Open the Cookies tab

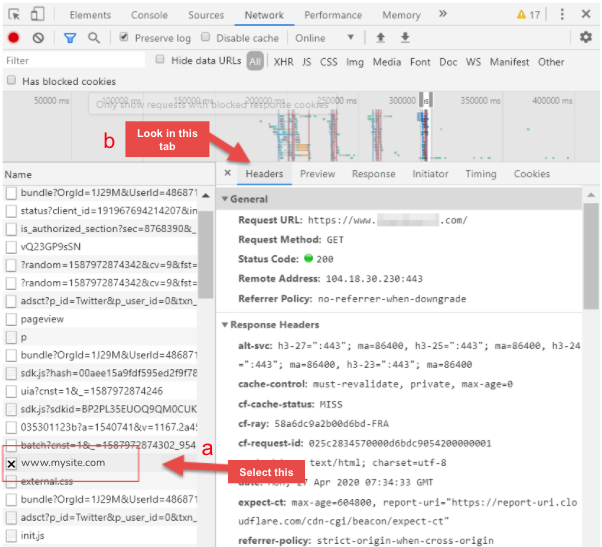532,174
